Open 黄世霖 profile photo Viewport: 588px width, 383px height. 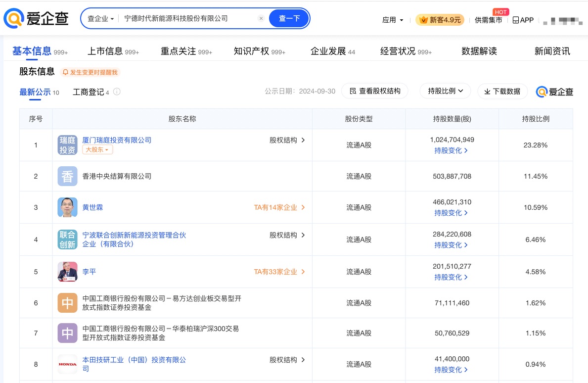coord(67,207)
